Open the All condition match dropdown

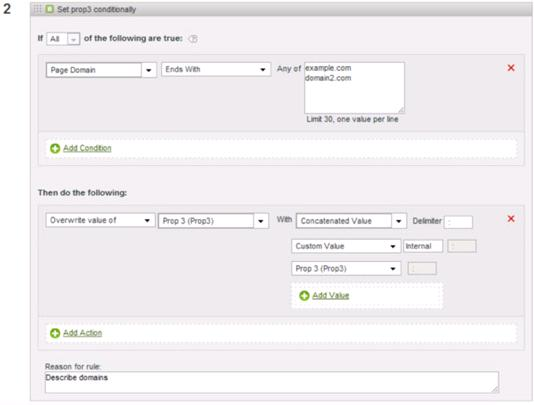click(63, 39)
